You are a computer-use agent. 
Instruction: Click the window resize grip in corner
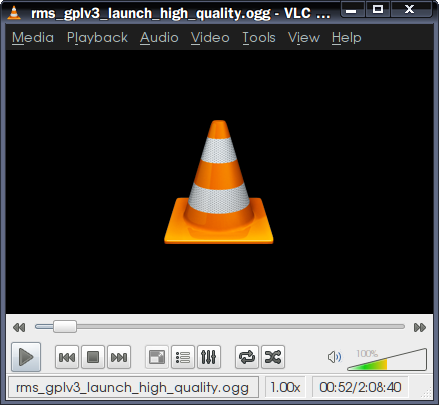click(x=427, y=393)
